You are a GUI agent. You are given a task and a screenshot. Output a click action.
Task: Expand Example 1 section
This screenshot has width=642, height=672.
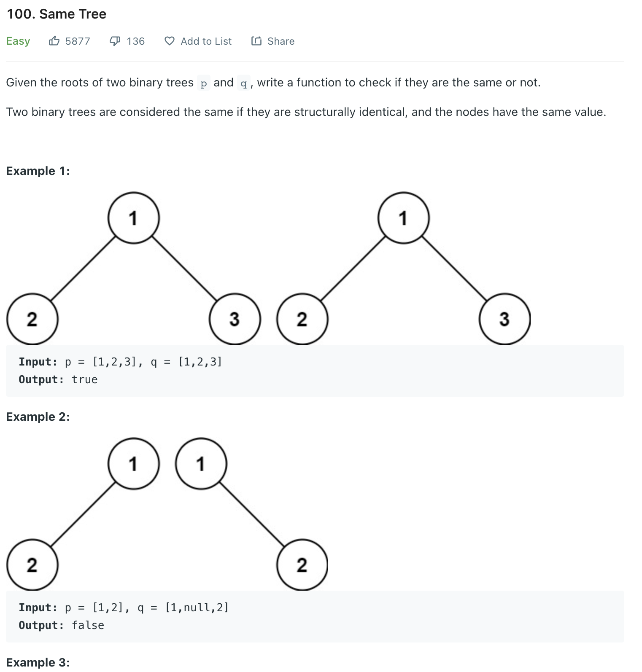click(38, 170)
